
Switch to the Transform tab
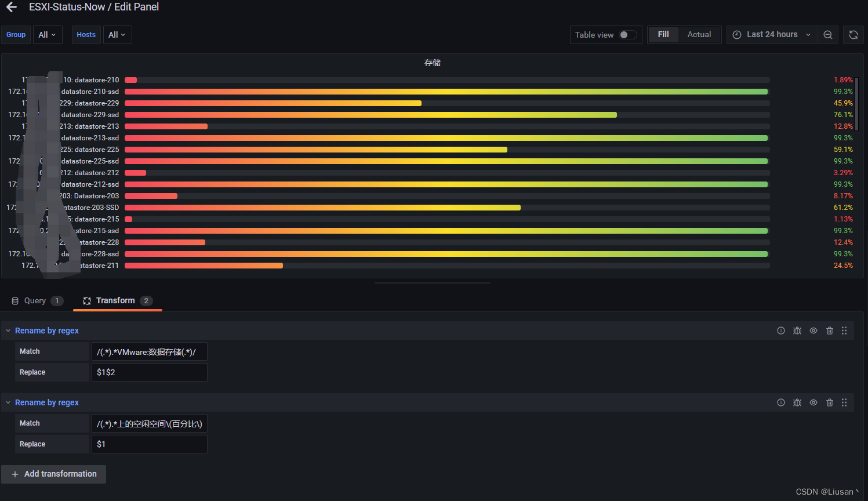click(x=118, y=300)
